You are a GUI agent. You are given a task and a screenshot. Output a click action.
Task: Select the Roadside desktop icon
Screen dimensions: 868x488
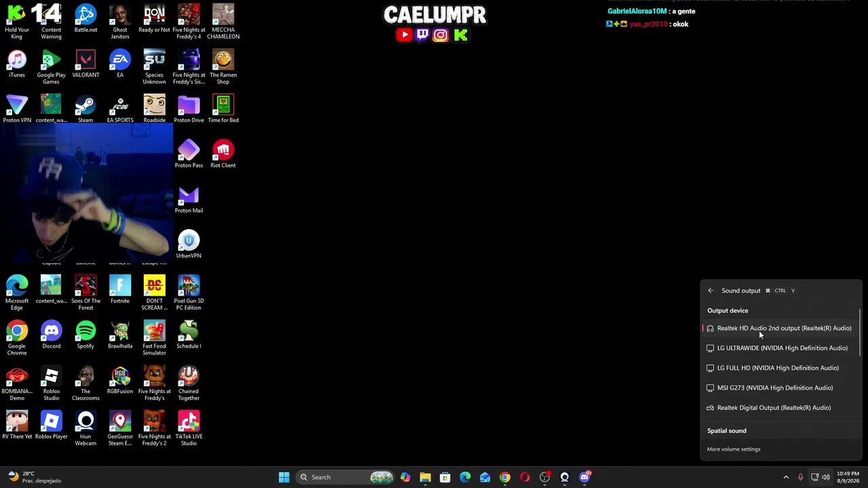pos(154,108)
